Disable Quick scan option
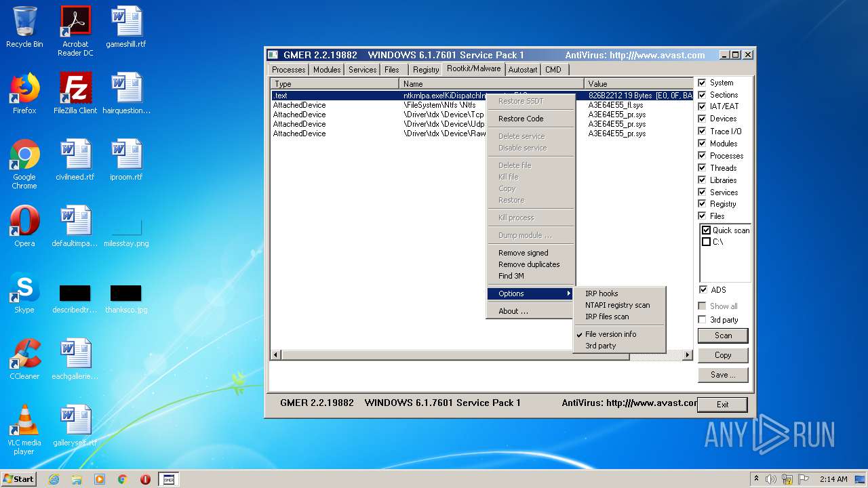Screen dimensions: 868x488 (x=706, y=230)
